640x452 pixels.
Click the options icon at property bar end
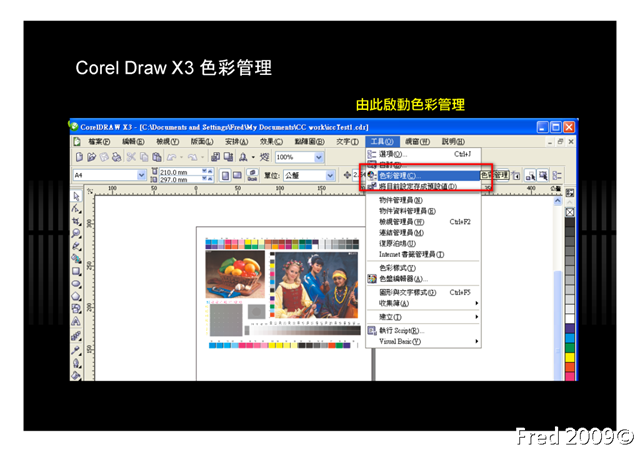557,176
